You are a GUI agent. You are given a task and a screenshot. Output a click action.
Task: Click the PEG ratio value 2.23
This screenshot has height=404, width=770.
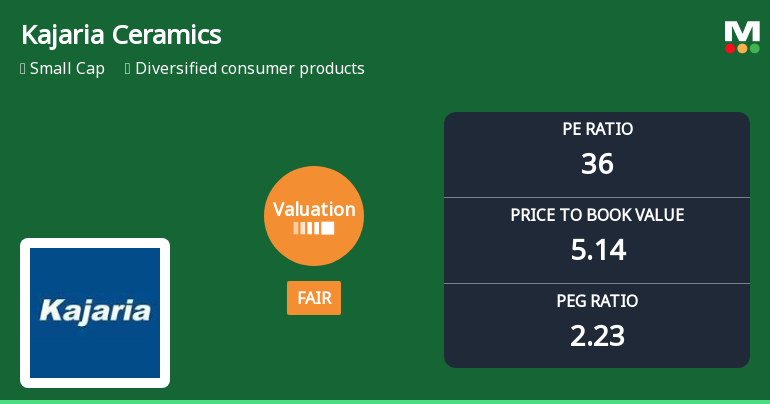point(597,335)
